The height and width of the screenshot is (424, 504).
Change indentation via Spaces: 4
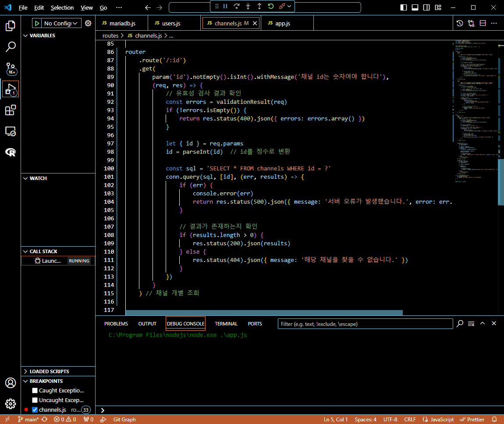coord(366,420)
